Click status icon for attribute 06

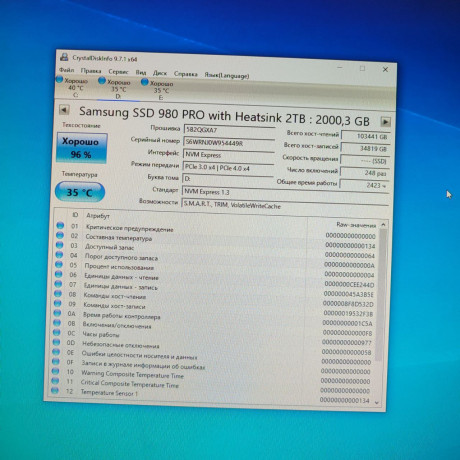pos(58,274)
